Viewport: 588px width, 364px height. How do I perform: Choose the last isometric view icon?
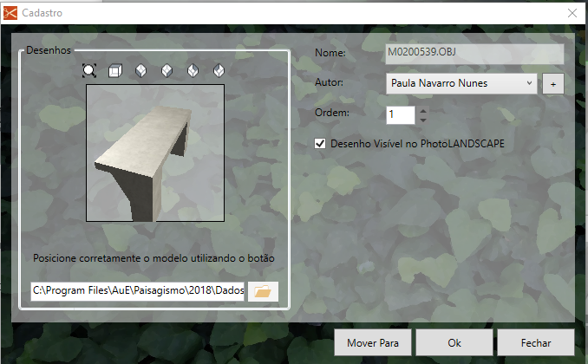tap(219, 70)
